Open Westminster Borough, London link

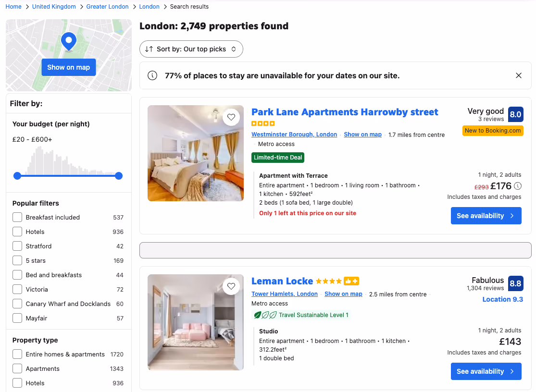click(294, 135)
